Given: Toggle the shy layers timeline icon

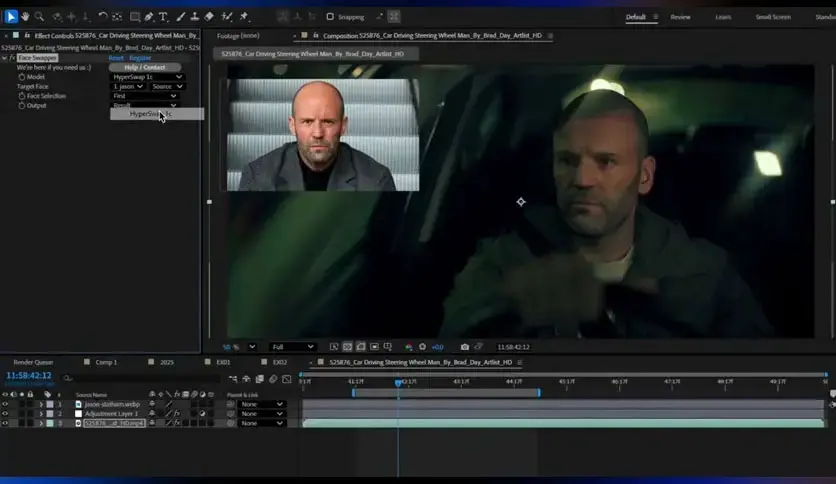Looking at the screenshot, I should 246,379.
